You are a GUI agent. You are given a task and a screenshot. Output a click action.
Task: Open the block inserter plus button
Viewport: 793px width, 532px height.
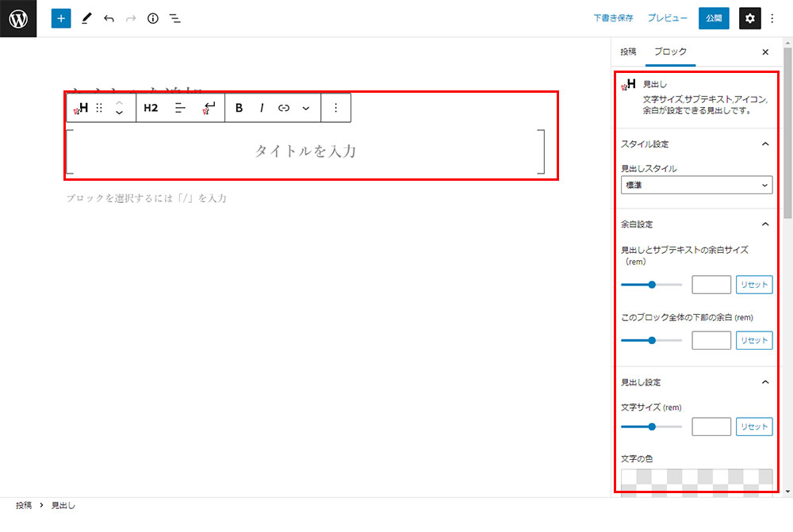click(61, 18)
